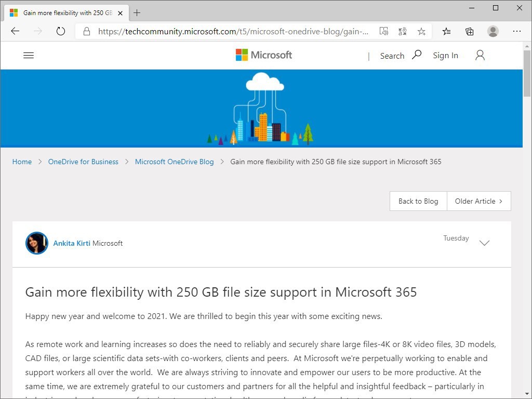
Task: Click Ankita Kirti's avatar picture
Action: point(37,243)
